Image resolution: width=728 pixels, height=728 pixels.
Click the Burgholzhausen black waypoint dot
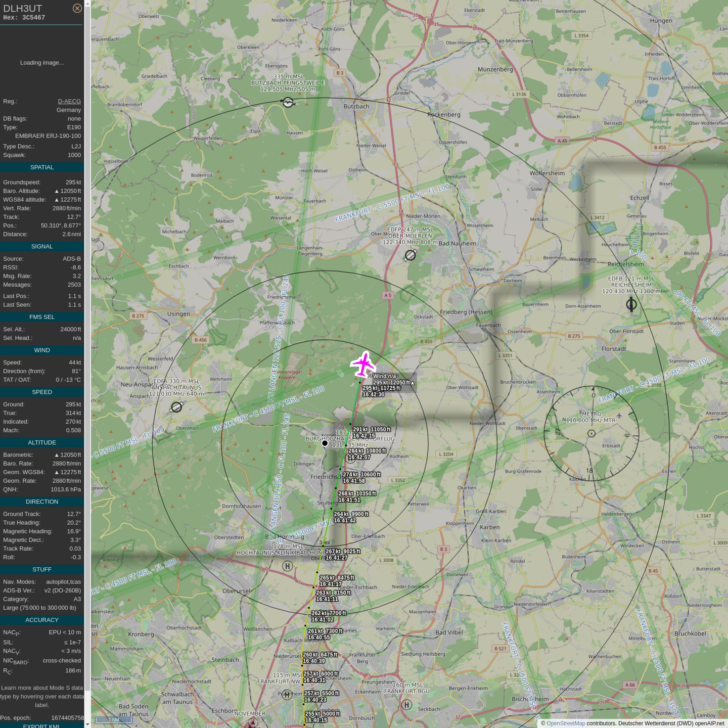(x=325, y=443)
